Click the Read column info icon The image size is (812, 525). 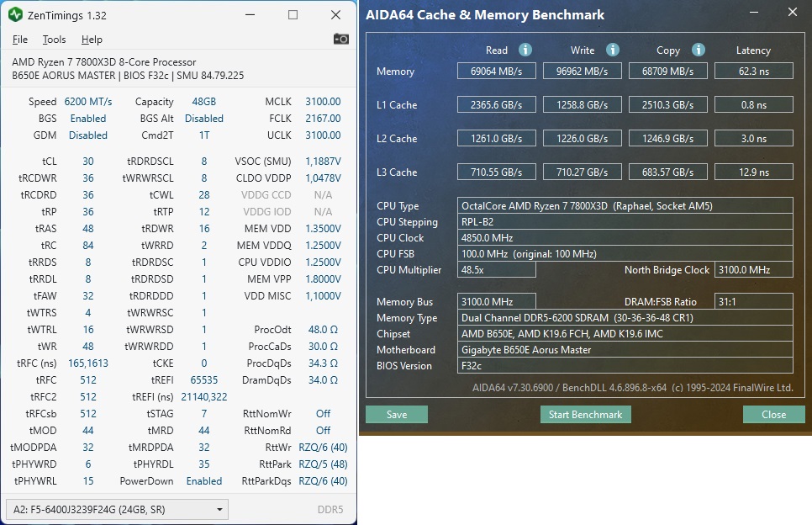point(525,50)
